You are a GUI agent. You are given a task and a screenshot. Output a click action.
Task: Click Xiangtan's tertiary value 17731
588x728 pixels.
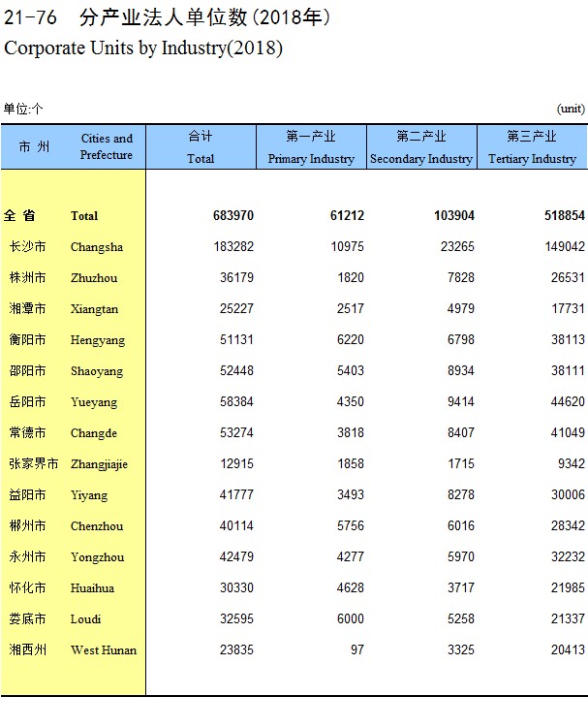pos(568,309)
